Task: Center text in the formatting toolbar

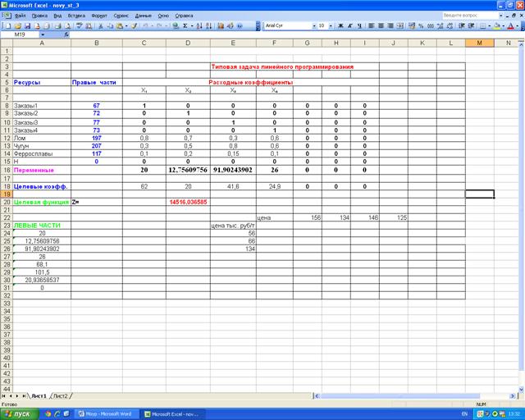Action: coord(381,25)
